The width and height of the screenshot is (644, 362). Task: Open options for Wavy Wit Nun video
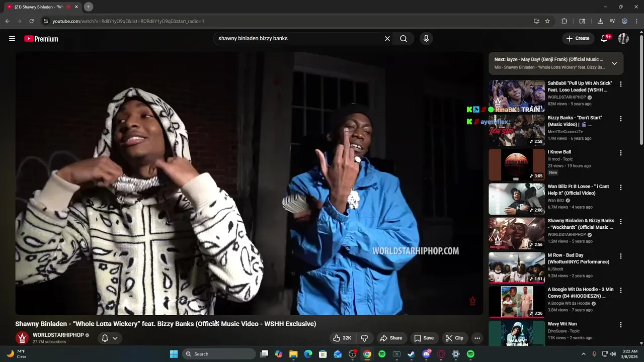click(620, 325)
